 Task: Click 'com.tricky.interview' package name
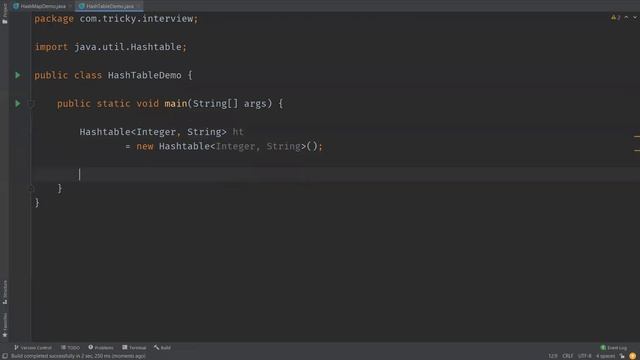pyautogui.click(x=136, y=19)
